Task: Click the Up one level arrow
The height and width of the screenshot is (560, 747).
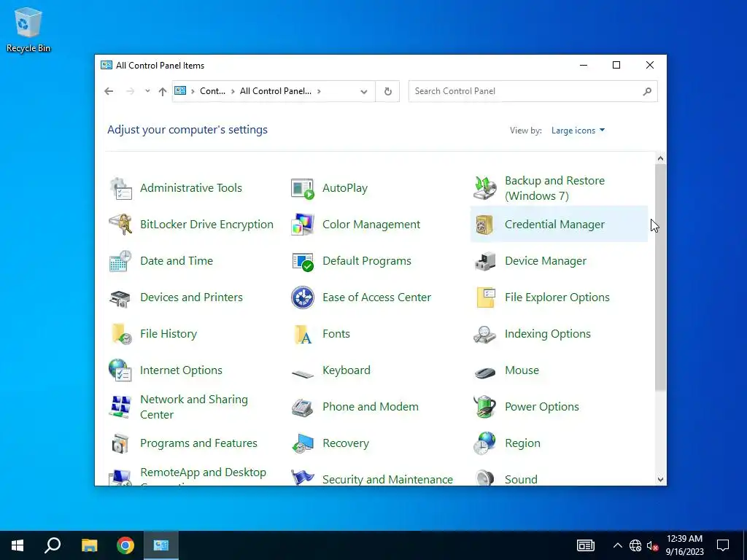Action: pyautogui.click(x=163, y=91)
